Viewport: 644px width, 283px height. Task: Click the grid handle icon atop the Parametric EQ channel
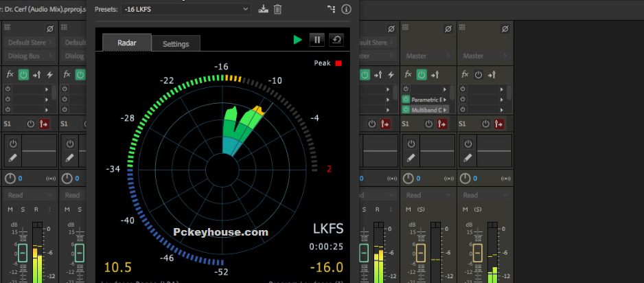pos(405,27)
